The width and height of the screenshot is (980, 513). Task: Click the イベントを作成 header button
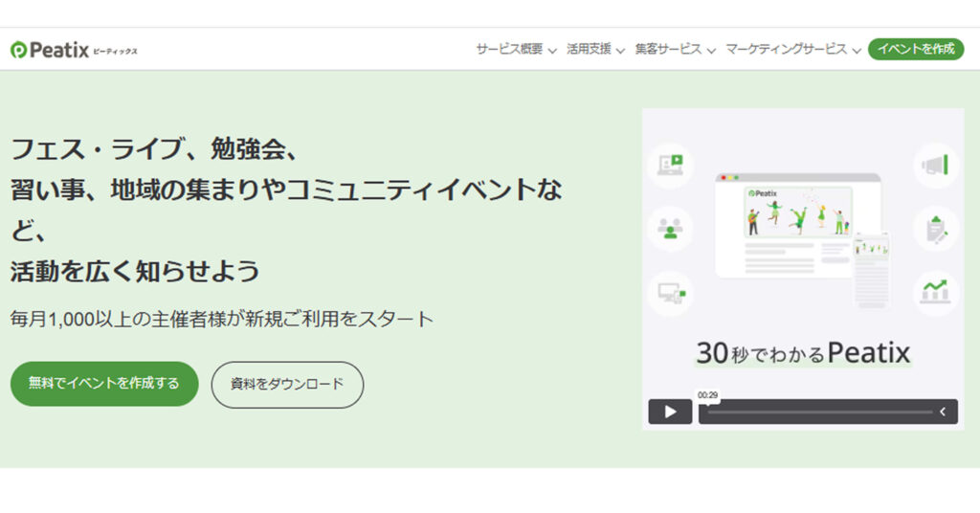pyautogui.click(x=916, y=50)
